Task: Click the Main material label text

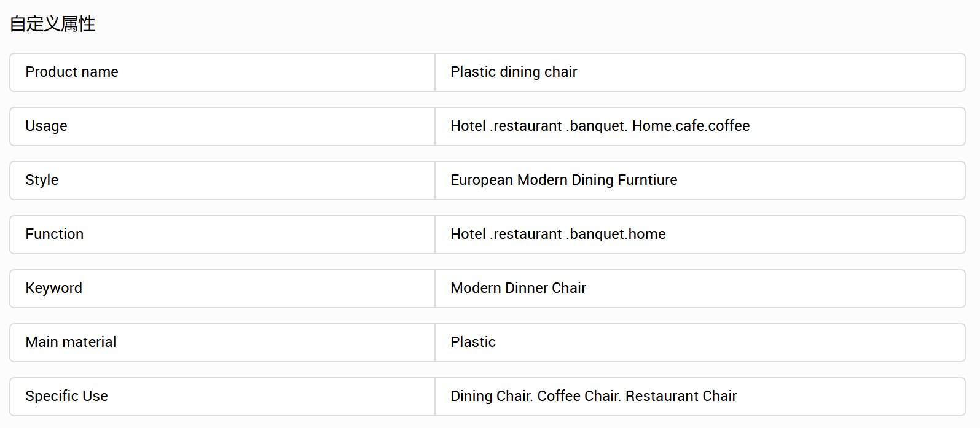Action: (x=71, y=342)
